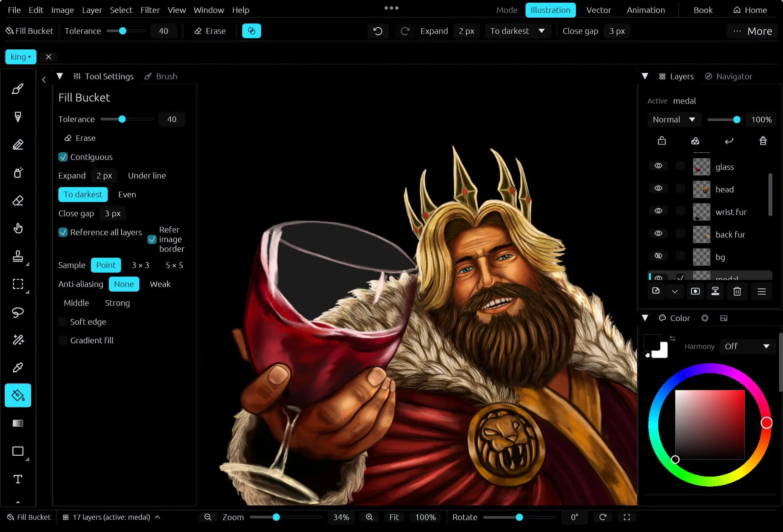Click the layer opacity slider handle
The height and width of the screenshot is (532, 783).
pyautogui.click(x=737, y=120)
